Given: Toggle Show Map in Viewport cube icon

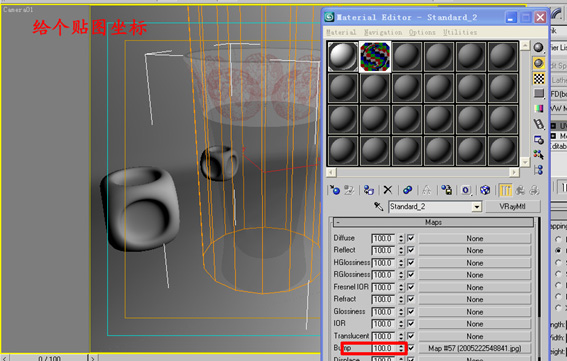Looking at the screenshot, I should pos(485,190).
